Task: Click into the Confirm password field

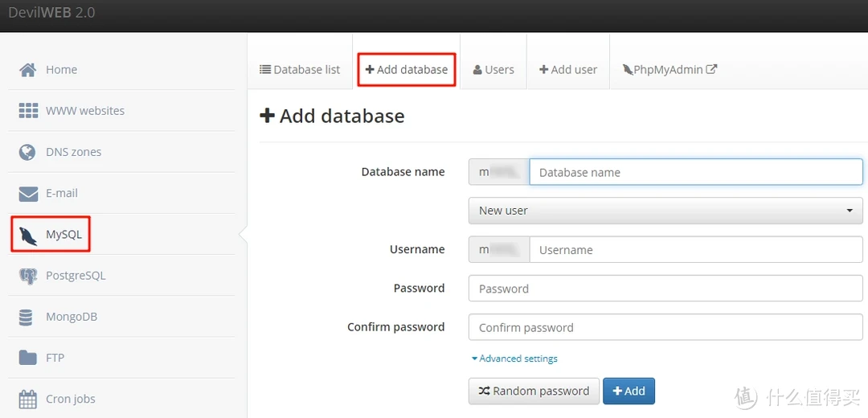Action: coord(665,327)
